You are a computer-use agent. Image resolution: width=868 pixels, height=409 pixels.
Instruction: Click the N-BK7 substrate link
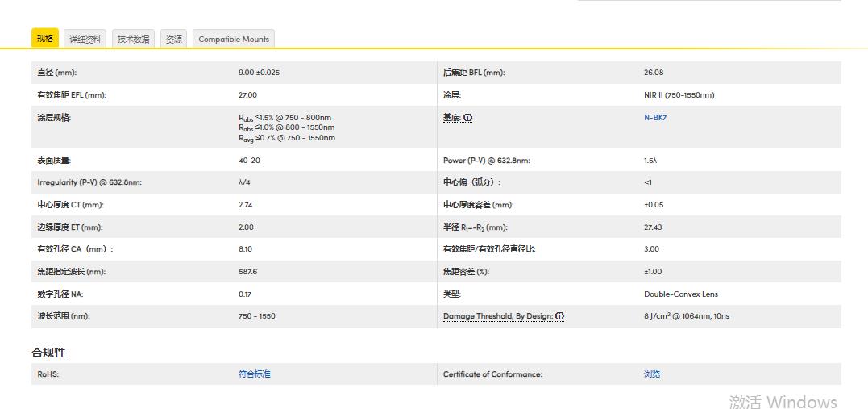pos(655,118)
